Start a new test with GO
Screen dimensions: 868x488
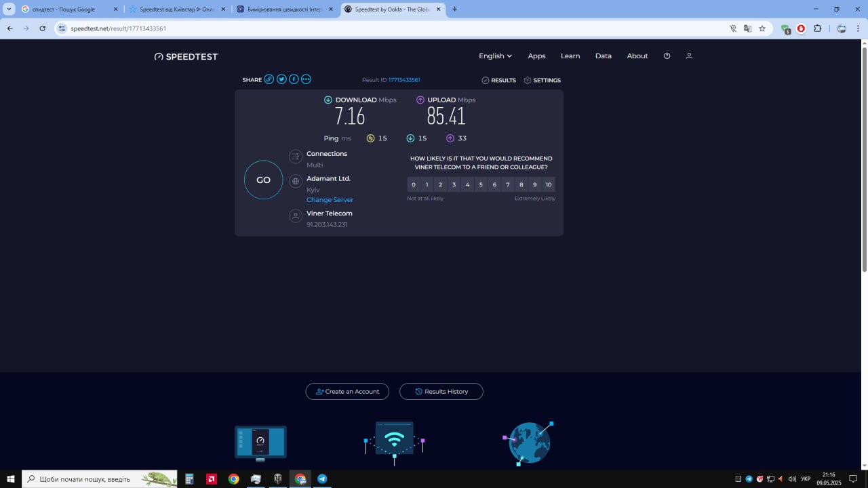point(263,180)
